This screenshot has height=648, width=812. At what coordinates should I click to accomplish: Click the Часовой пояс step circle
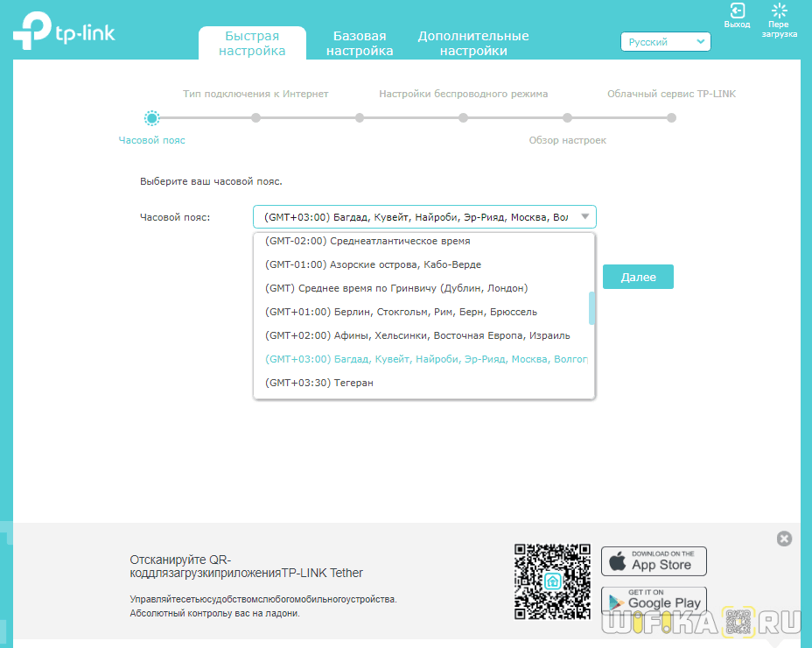click(152, 117)
